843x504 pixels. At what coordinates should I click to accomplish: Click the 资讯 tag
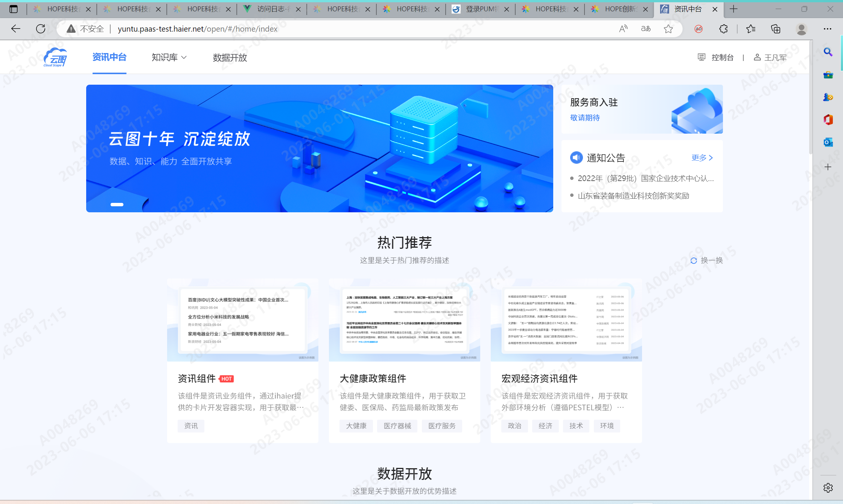point(191,426)
